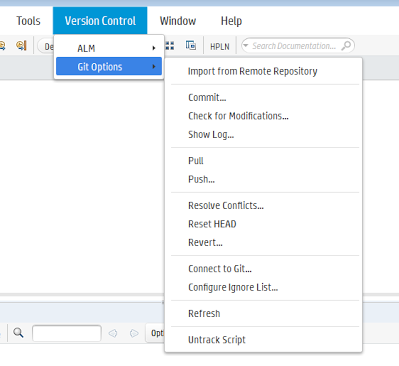This screenshot has height=366, width=399.
Task: Click the next result arrow icon
Action: [x=134, y=333]
